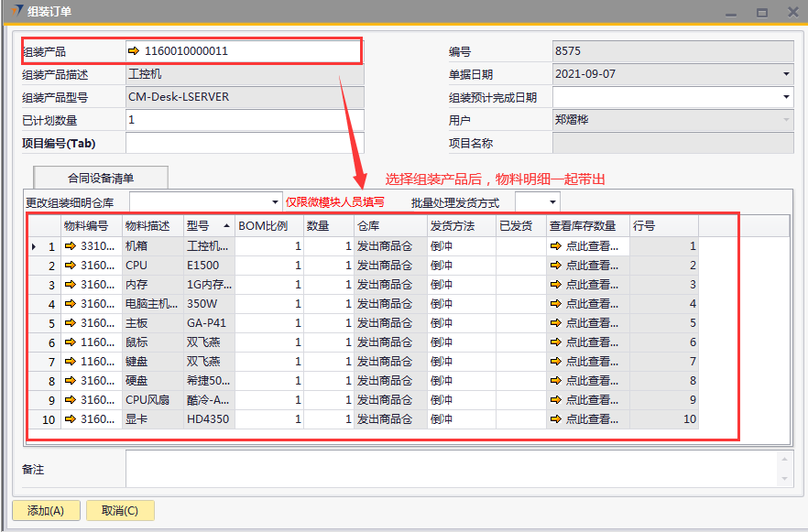Open the 组装预计完成日期 dropdown
The image size is (808, 532).
[x=786, y=97]
